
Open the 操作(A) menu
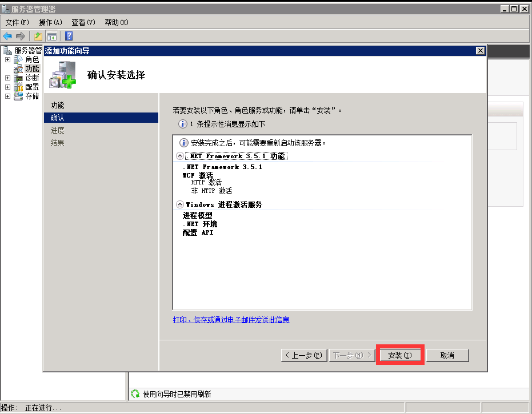[x=50, y=22]
